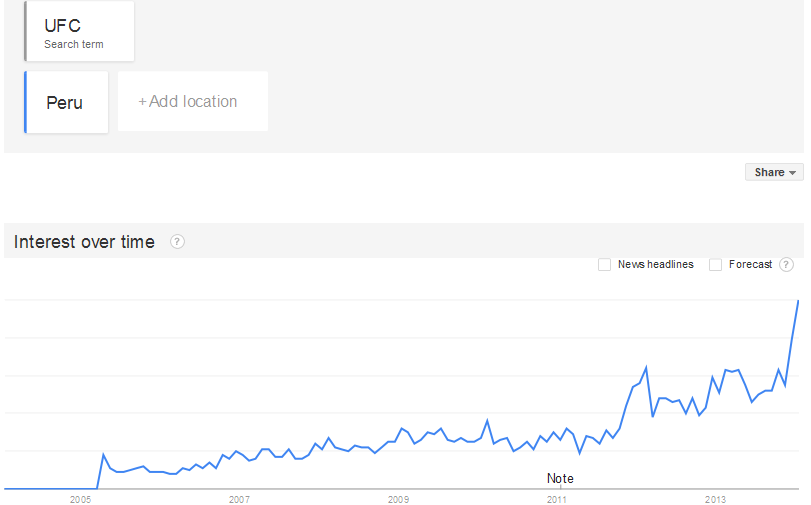This screenshot has height=505, width=811.
Task: Click the blue color bar on Peru card
Action: pos(25,102)
